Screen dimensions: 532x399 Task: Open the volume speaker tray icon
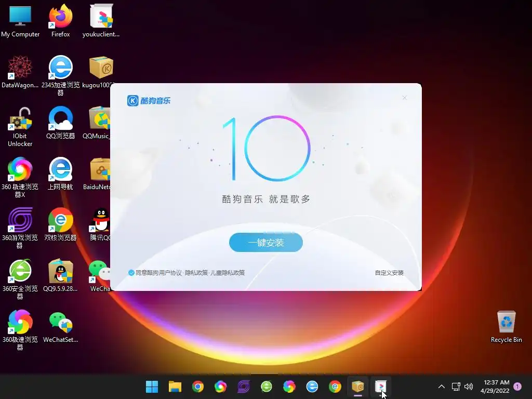coord(469,387)
